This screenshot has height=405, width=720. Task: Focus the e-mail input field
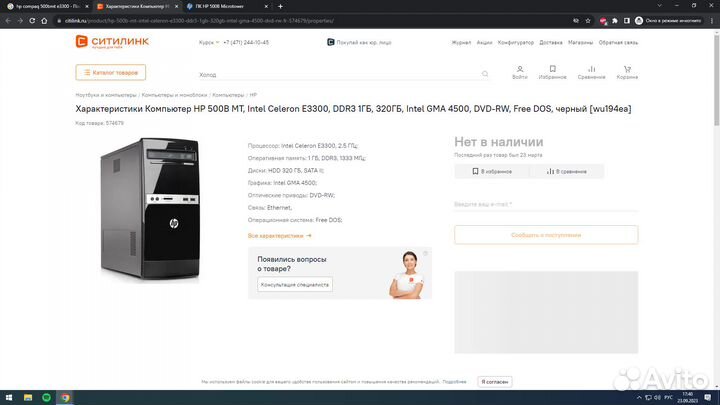(x=546, y=204)
